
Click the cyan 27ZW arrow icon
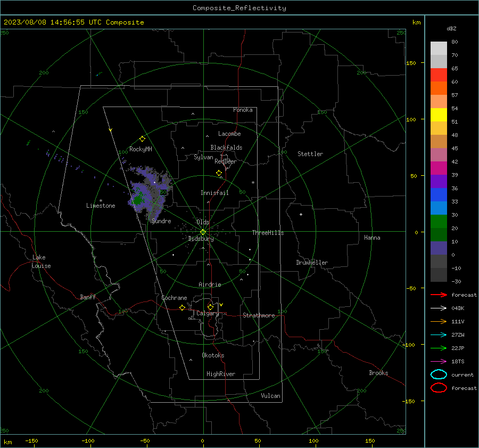(439, 335)
